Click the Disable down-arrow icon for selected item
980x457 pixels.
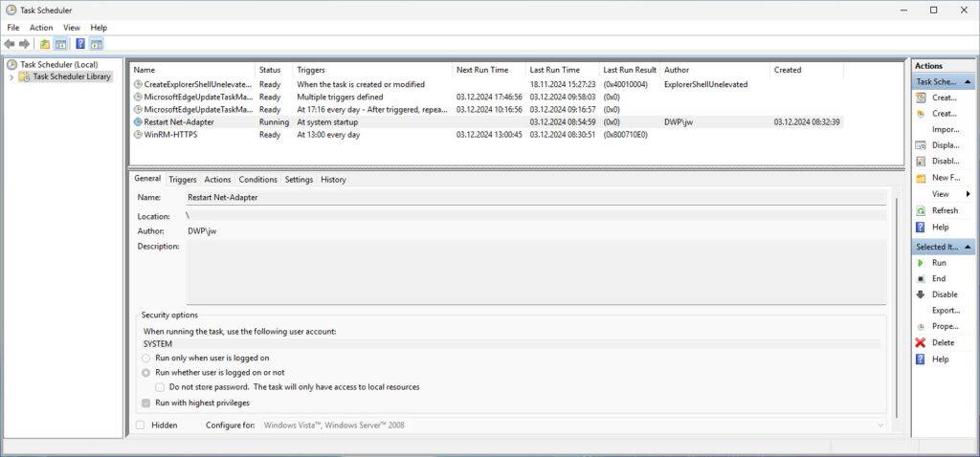point(921,294)
